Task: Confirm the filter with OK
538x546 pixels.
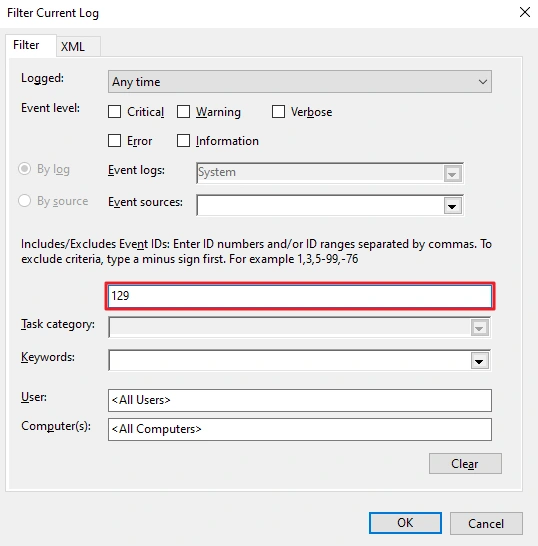Action: (x=405, y=523)
